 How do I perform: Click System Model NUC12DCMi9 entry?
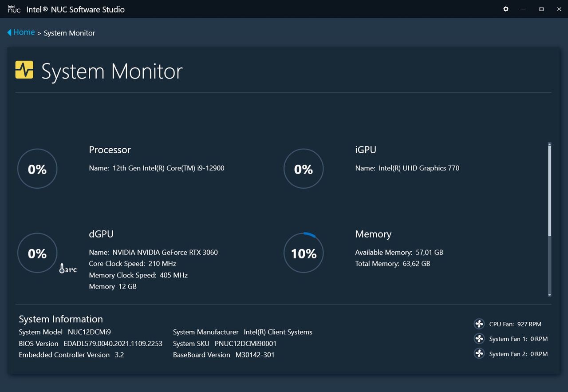click(65, 332)
